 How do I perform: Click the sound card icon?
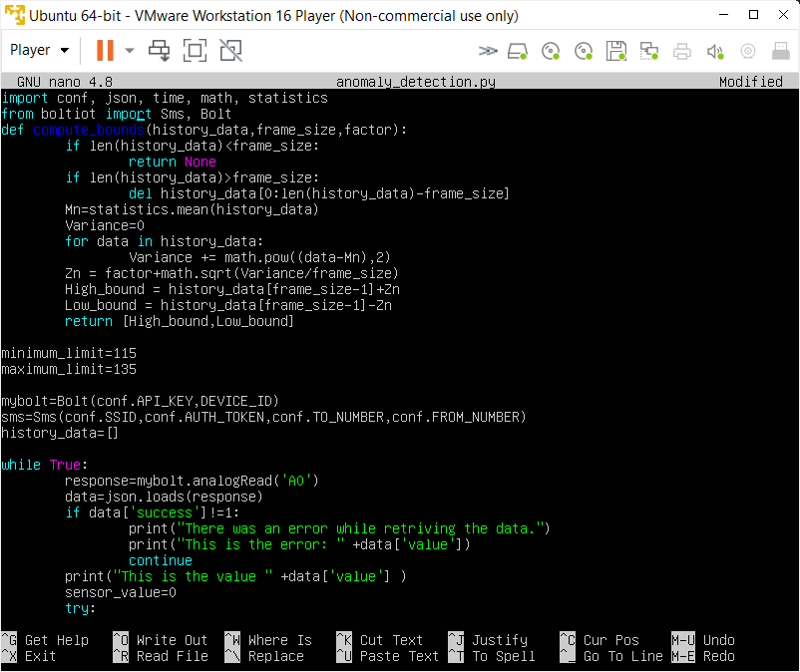715,51
